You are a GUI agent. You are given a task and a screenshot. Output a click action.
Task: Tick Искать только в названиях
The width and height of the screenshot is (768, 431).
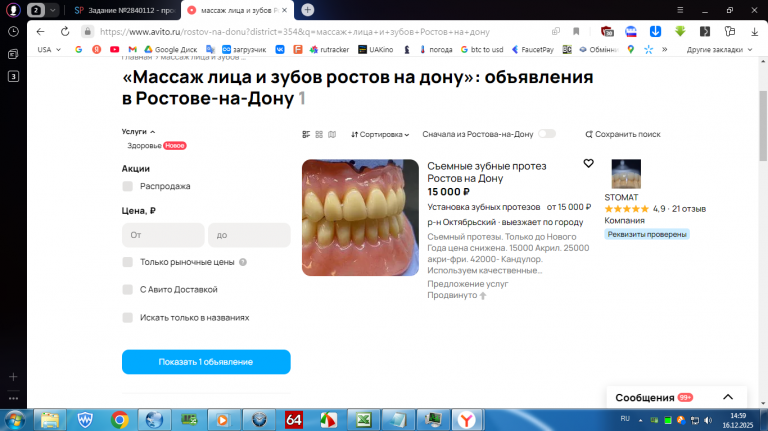(x=127, y=317)
